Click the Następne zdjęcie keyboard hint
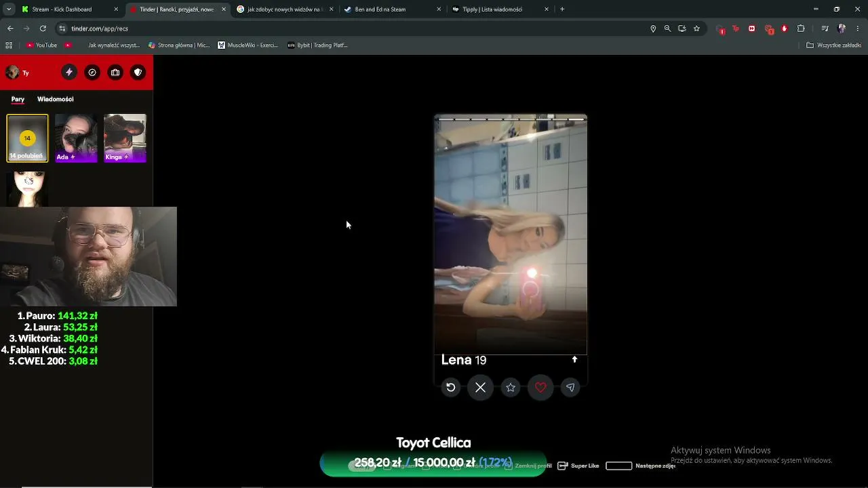 click(640, 466)
